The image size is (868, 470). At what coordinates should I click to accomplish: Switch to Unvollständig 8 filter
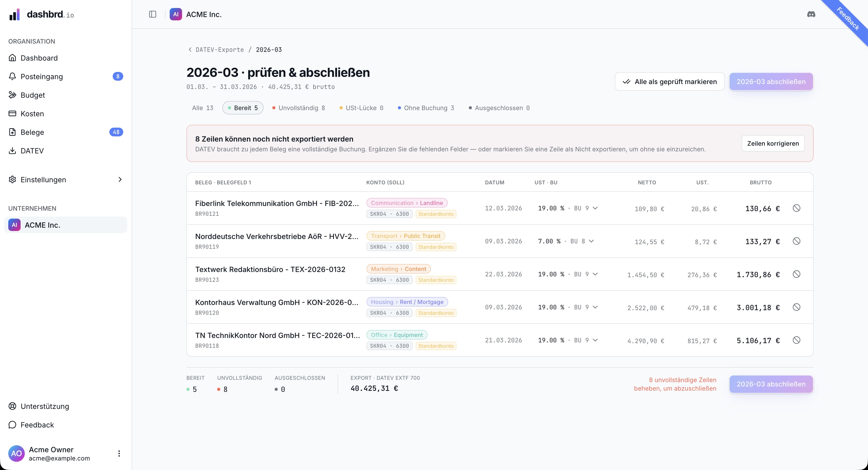point(299,108)
